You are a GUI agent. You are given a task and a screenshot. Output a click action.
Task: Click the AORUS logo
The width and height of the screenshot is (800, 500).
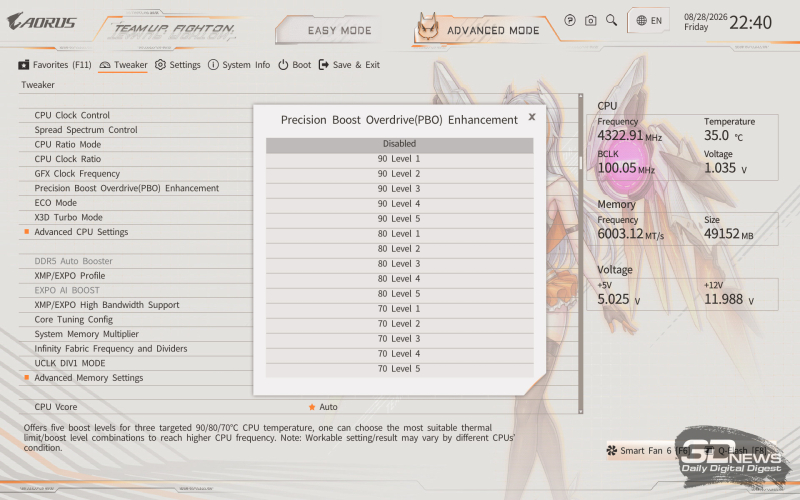pyautogui.click(x=42, y=21)
